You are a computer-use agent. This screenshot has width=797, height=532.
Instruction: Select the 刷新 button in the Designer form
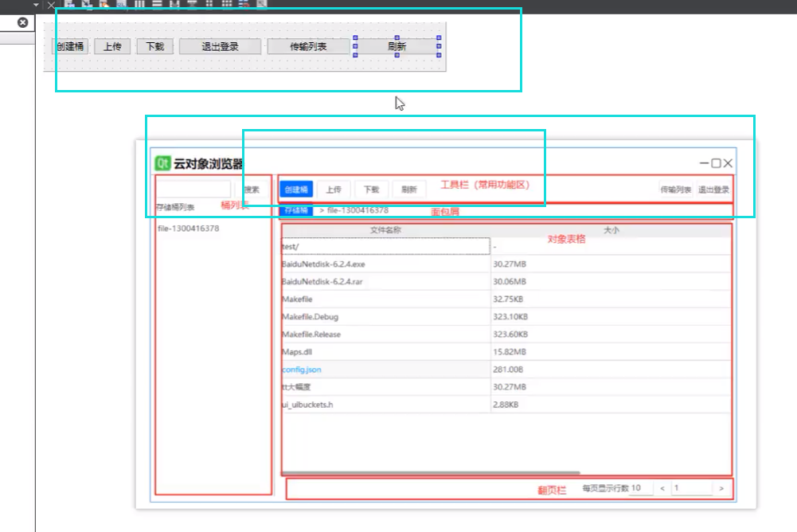(x=397, y=46)
